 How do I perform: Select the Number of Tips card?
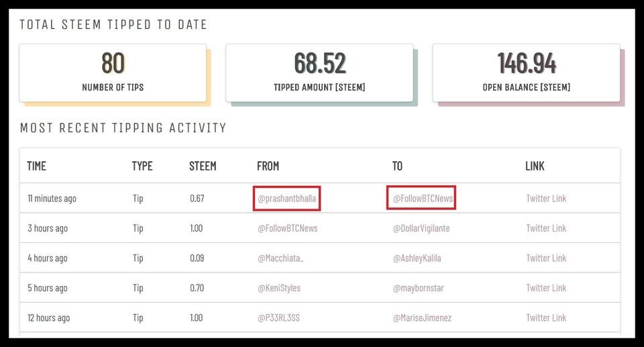tap(113, 72)
